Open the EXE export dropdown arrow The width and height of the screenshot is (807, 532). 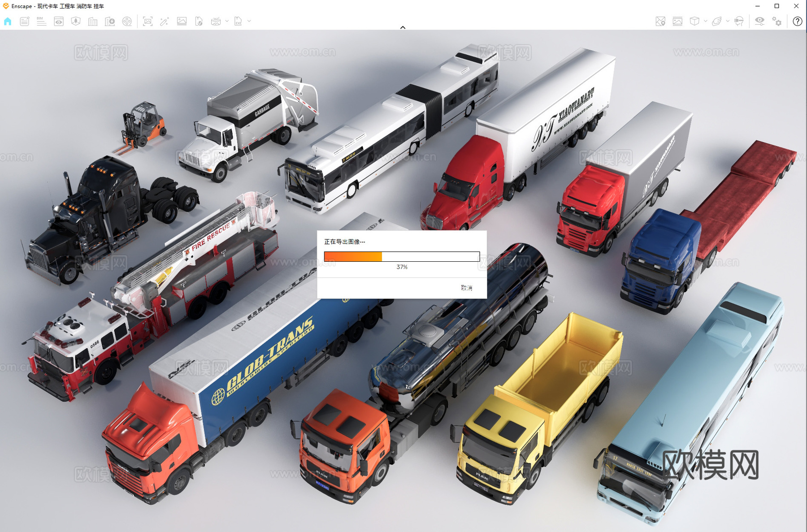pyautogui.click(x=249, y=21)
